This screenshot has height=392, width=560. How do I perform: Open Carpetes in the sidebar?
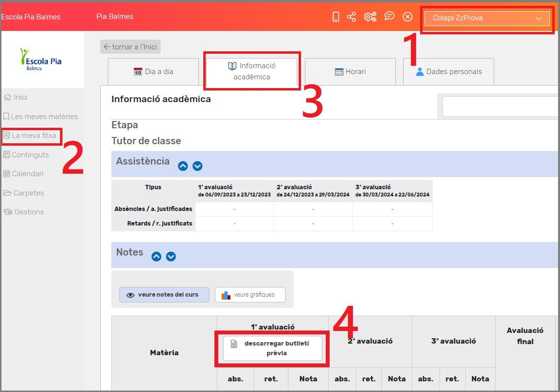tap(29, 193)
